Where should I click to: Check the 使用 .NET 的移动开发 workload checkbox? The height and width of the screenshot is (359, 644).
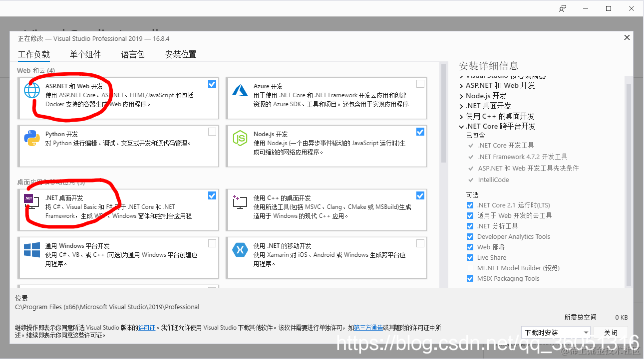click(x=420, y=243)
